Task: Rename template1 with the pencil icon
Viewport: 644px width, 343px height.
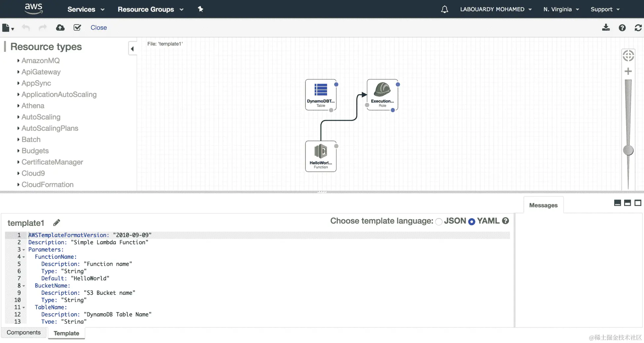Action: [56, 223]
